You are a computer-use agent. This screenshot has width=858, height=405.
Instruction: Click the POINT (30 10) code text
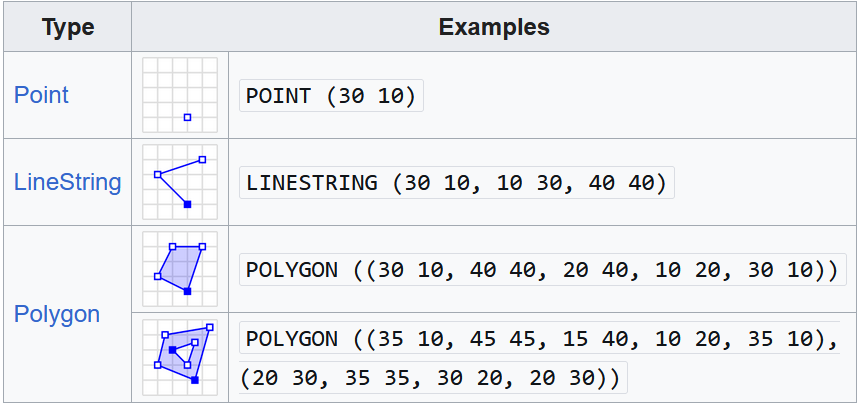[333, 96]
